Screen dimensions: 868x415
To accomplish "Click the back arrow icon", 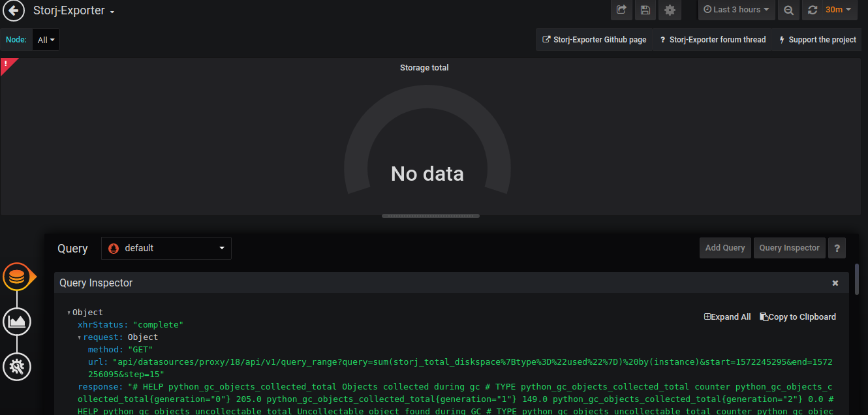I will click(14, 11).
